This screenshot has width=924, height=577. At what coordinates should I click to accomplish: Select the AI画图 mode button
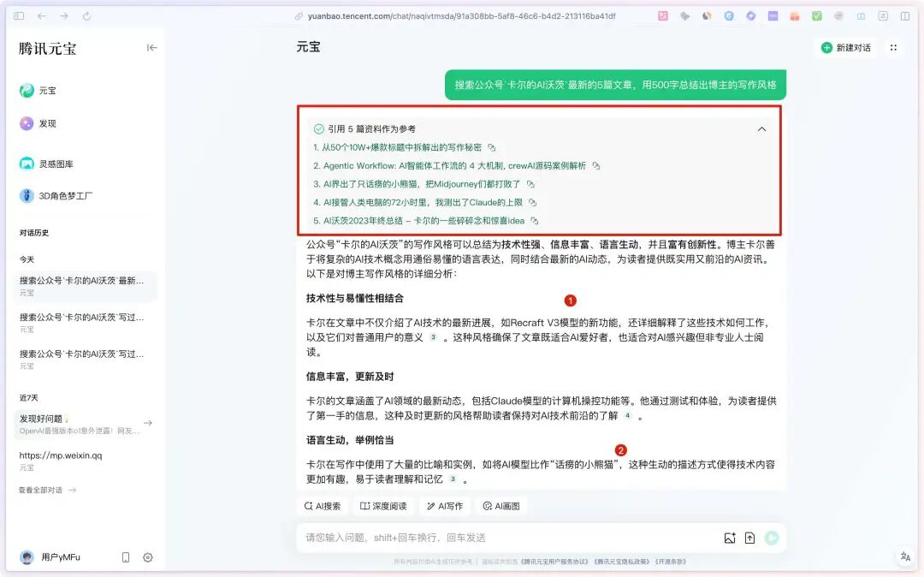click(x=500, y=506)
